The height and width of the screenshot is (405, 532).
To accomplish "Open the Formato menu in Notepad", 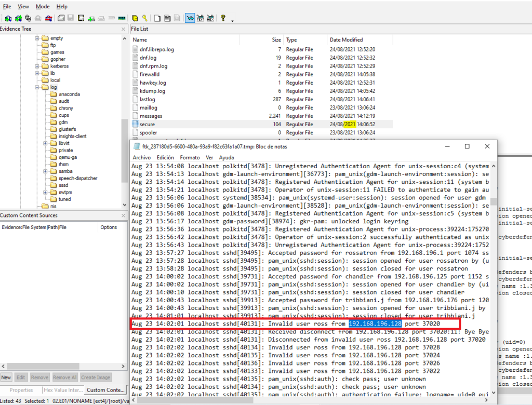I will click(x=190, y=157).
